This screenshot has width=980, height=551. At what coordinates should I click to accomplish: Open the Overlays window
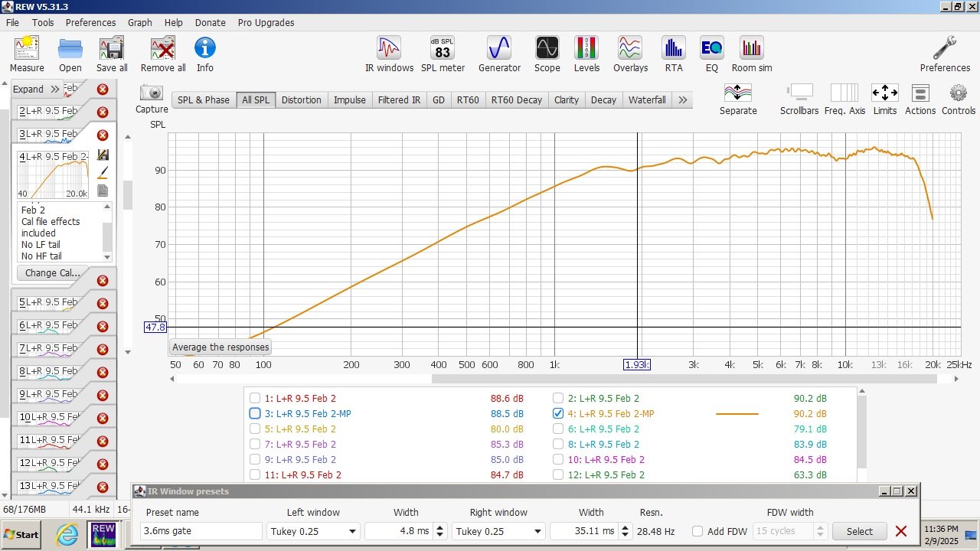(630, 48)
